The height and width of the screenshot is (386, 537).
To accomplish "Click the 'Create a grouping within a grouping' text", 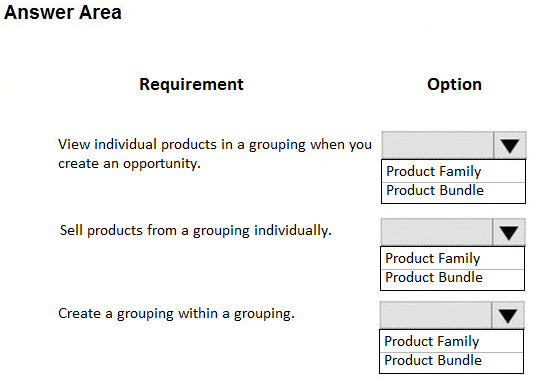I will coord(176,313).
